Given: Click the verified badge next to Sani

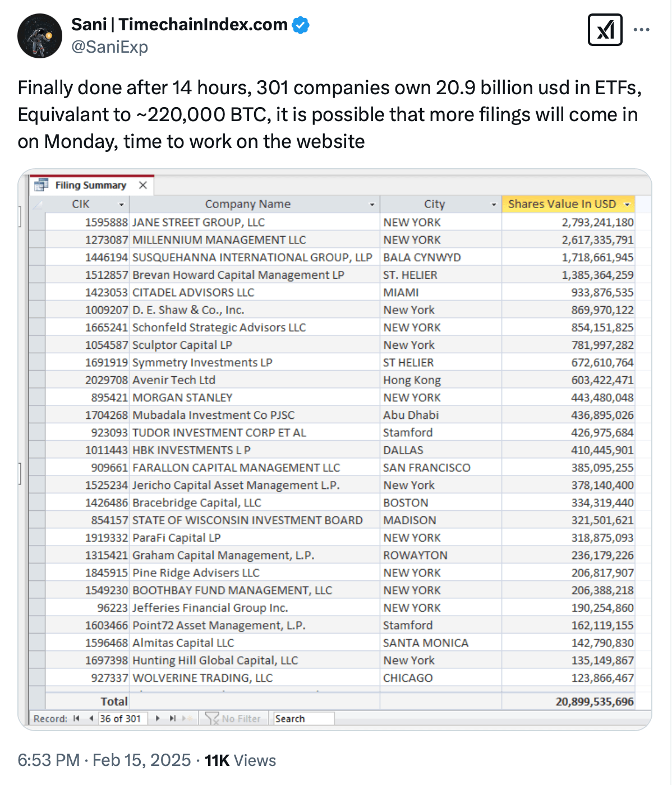Looking at the screenshot, I should [301, 25].
